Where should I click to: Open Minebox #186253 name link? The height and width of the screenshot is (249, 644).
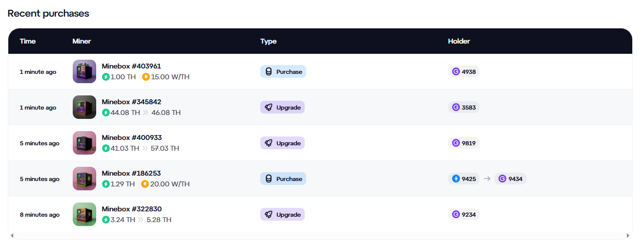131,173
